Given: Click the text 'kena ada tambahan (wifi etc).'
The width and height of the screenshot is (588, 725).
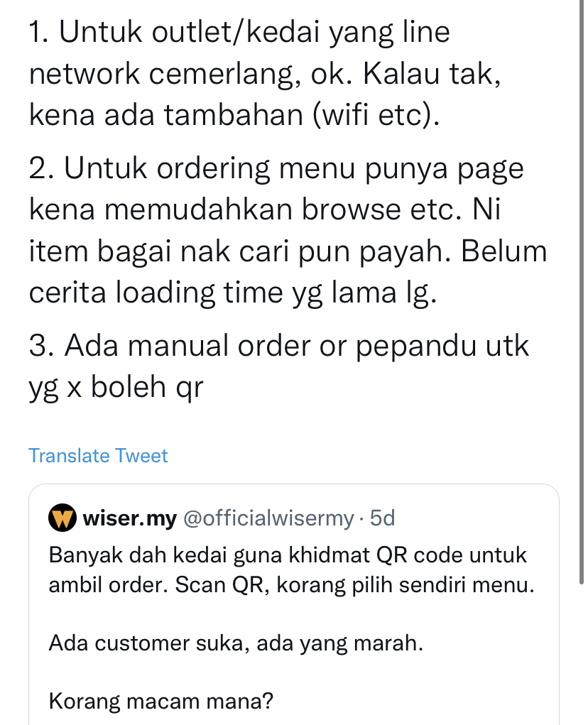Looking at the screenshot, I should point(234,115).
